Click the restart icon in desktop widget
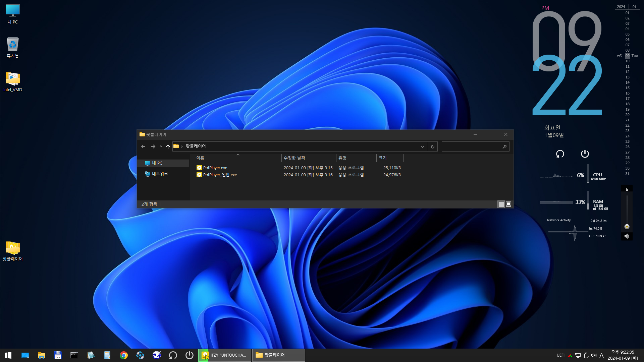 point(560,154)
